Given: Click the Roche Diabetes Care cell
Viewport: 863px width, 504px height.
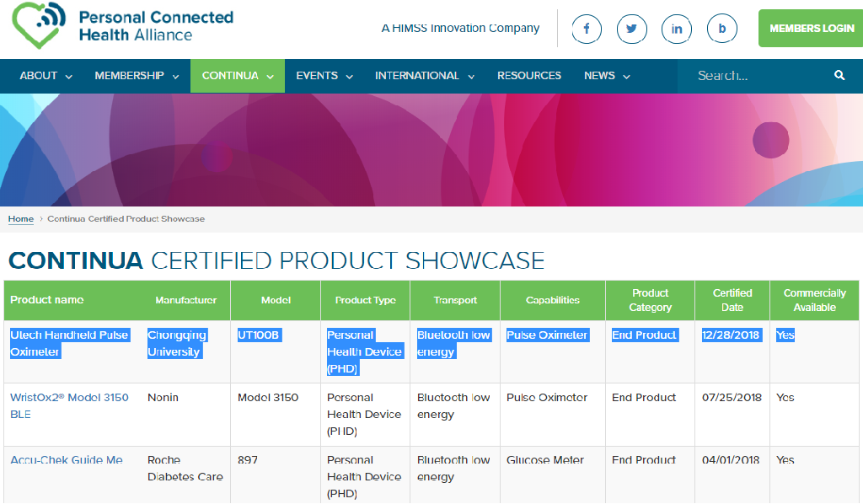Looking at the screenshot, I should click(x=185, y=469).
